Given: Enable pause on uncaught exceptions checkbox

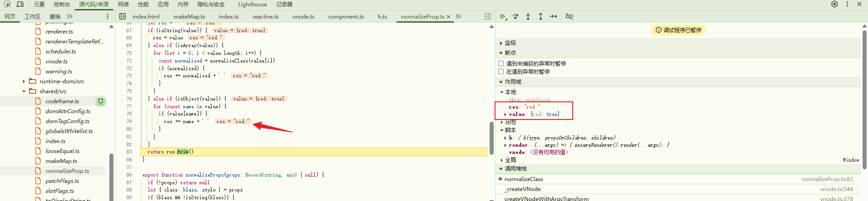Looking at the screenshot, I should (501, 63).
